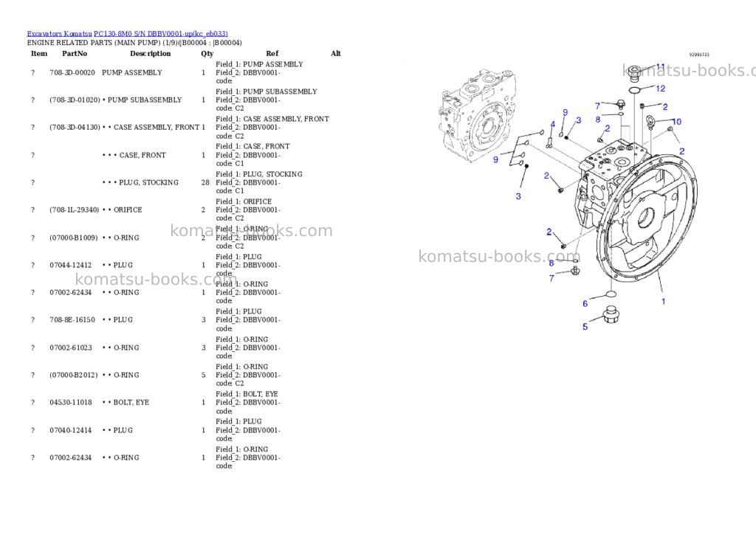Click callout number 6 in the diagram
Viewport: 756px width, 535px height.
pyautogui.click(x=585, y=304)
